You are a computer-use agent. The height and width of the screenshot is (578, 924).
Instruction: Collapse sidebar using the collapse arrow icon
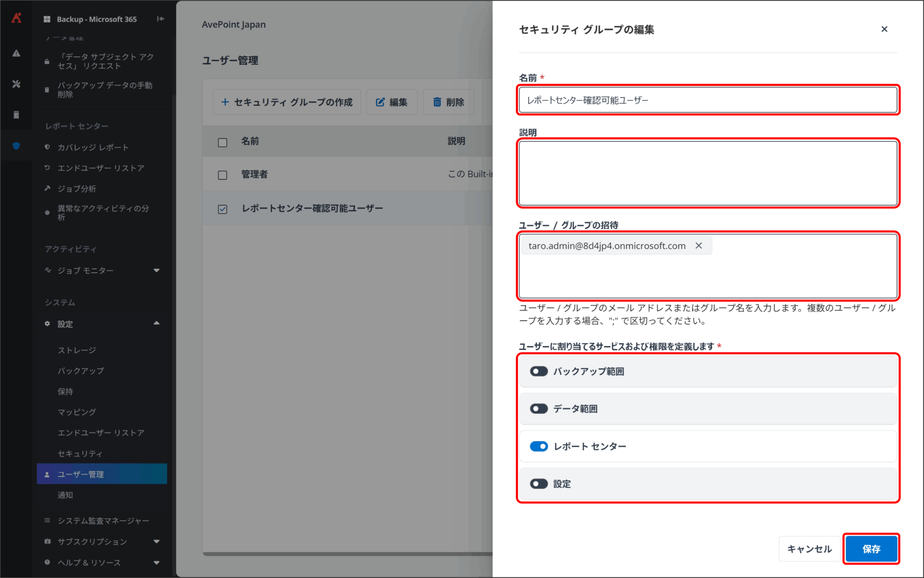click(161, 19)
